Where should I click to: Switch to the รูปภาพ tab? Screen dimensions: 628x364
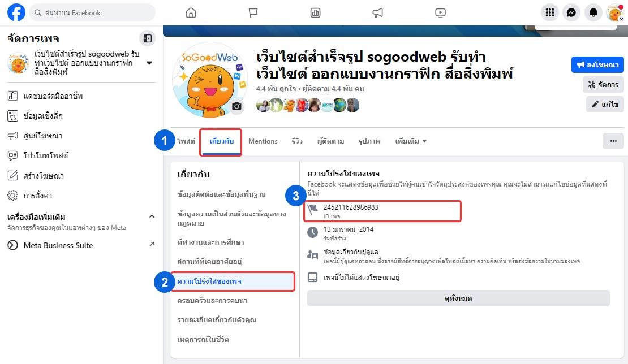pyautogui.click(x=369, y=141)
